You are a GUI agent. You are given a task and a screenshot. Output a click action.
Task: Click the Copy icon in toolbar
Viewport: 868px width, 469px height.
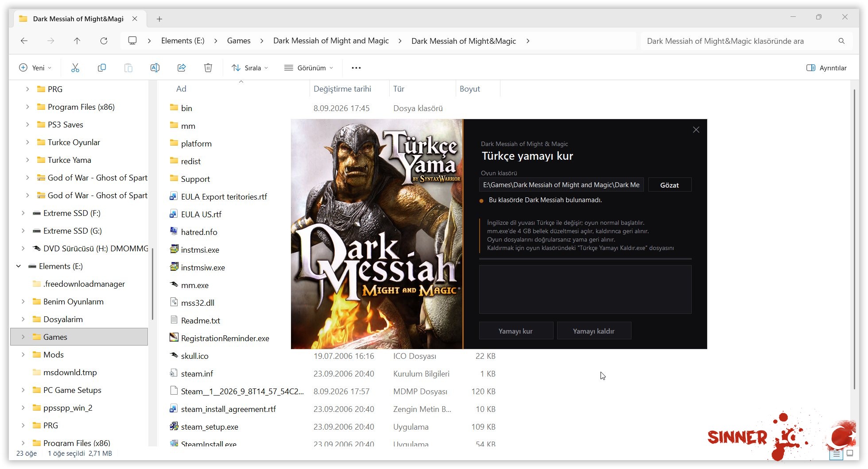pyautogui.click(x=102, y=68)
